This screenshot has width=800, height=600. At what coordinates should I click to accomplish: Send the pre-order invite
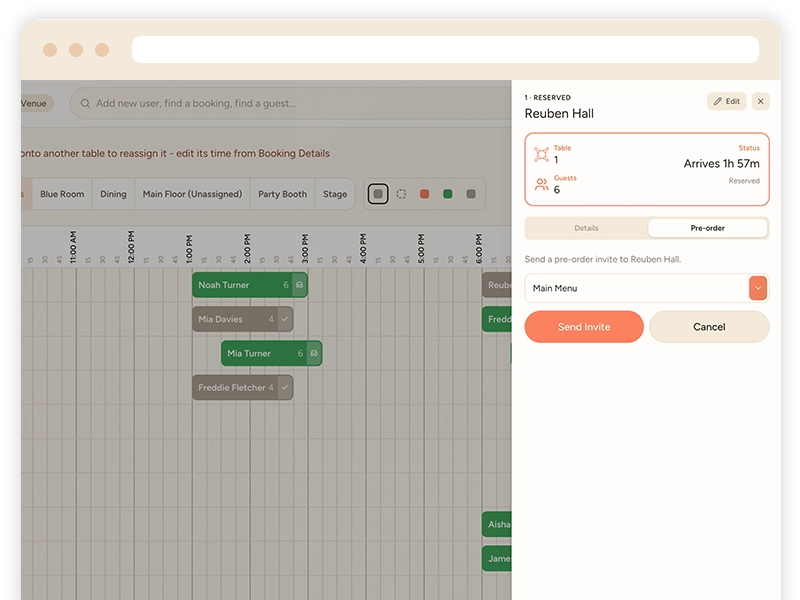(584, 327)
